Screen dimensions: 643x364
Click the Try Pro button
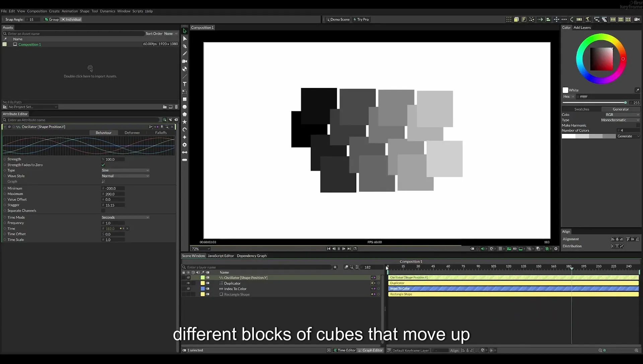pyautogui.click(x=361, y=19)
